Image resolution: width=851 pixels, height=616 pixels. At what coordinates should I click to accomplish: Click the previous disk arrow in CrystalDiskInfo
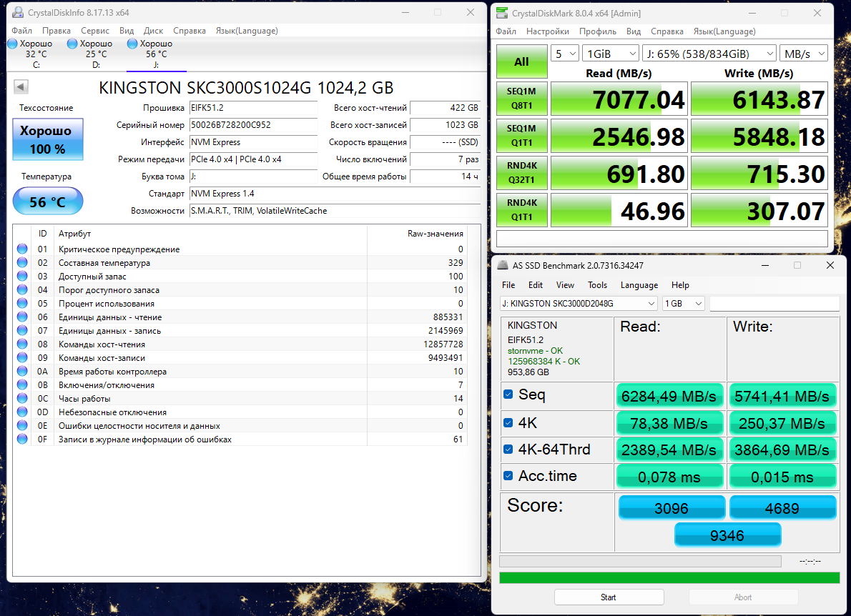(21, 86)
